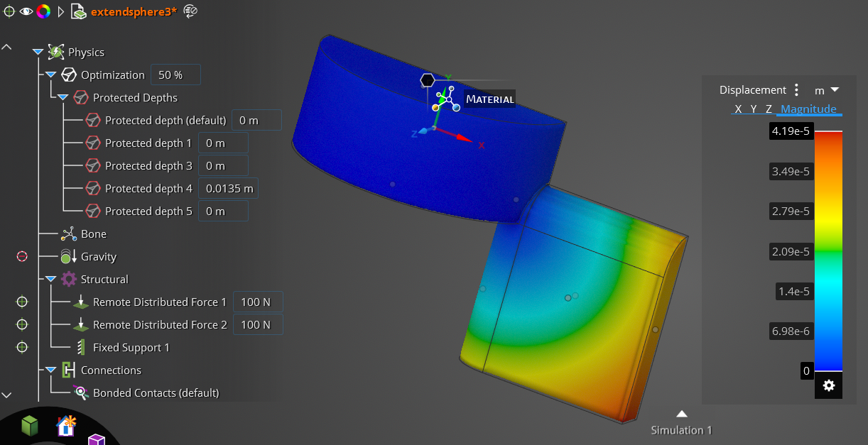Click the 4.19e-5 legend maximum value

[x=792, y=131]
